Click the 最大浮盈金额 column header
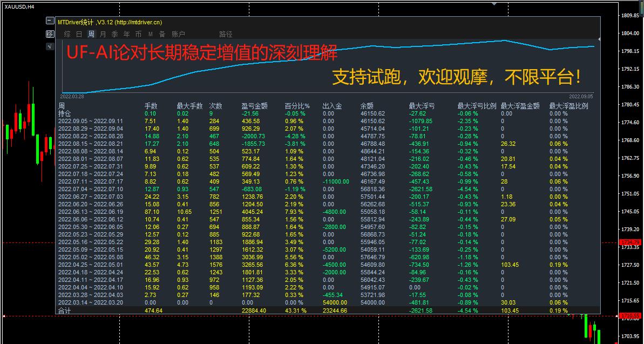 click(x=520, y=106)
